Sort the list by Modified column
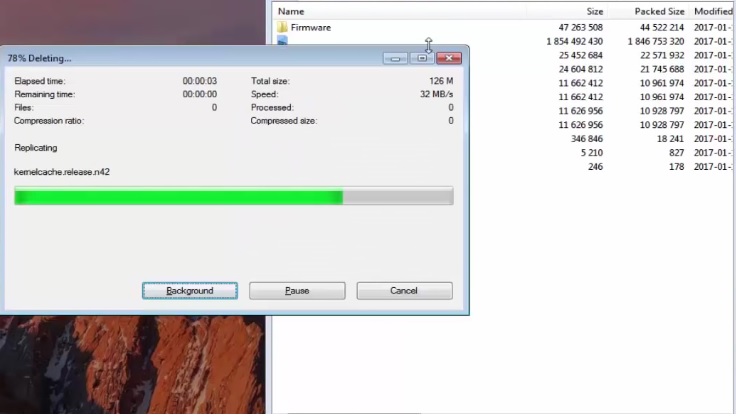This screenshot has width=736, height=416. [713, 11]
